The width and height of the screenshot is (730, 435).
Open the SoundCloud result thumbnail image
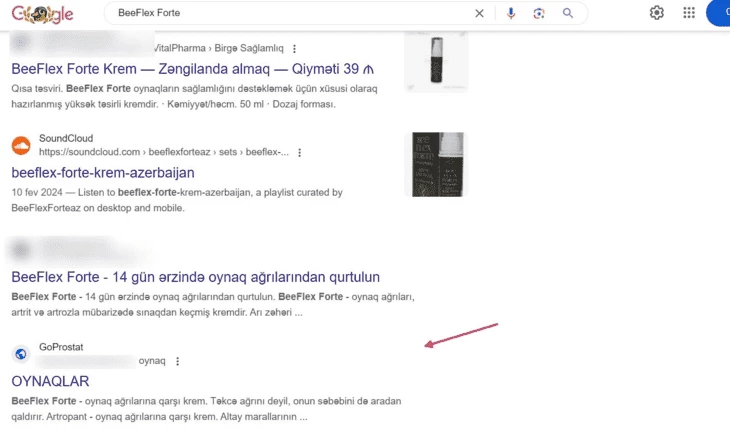pyautogui.click(x=436, y=164)
